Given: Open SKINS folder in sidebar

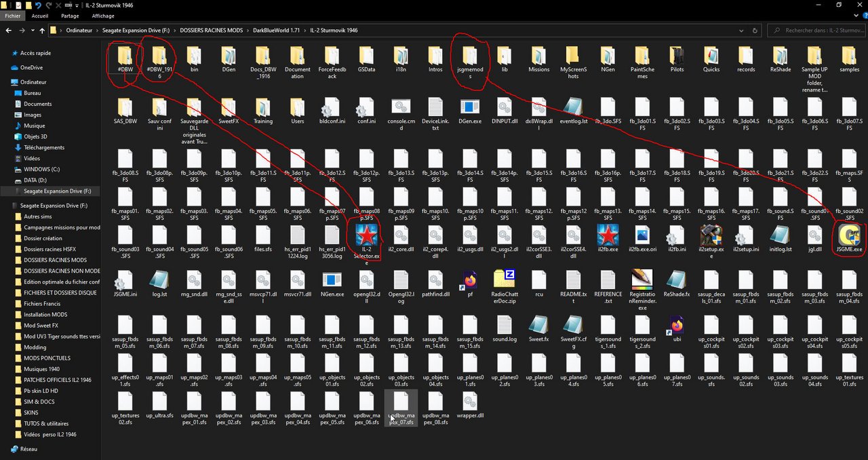Looking at the screenshot, I should [31, 412].
